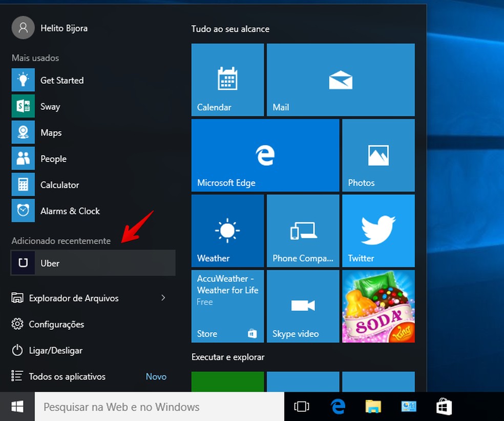This screenshot has height=421, width=504.
Task: Launch the Candy Crush Soda tile
Action: 378,306
